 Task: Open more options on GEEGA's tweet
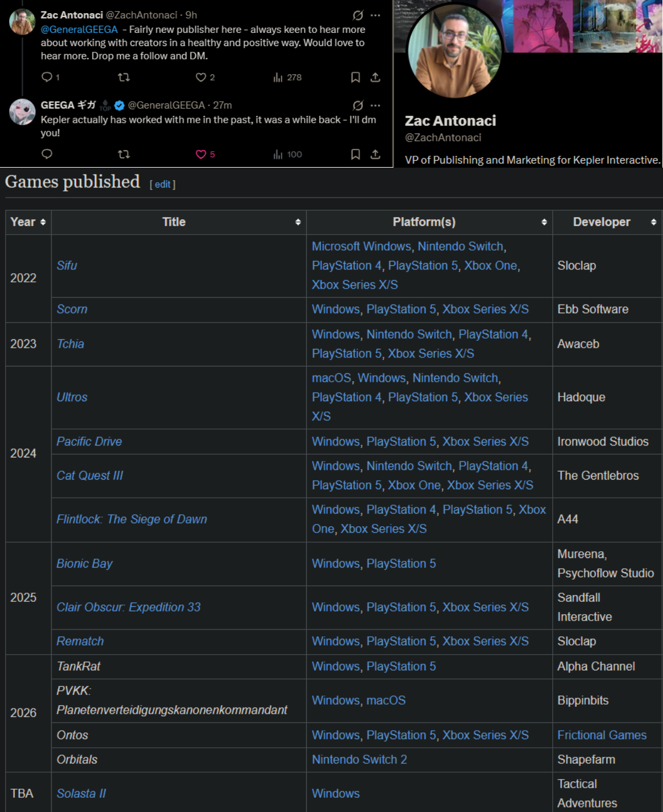click(x=375, y=106)
